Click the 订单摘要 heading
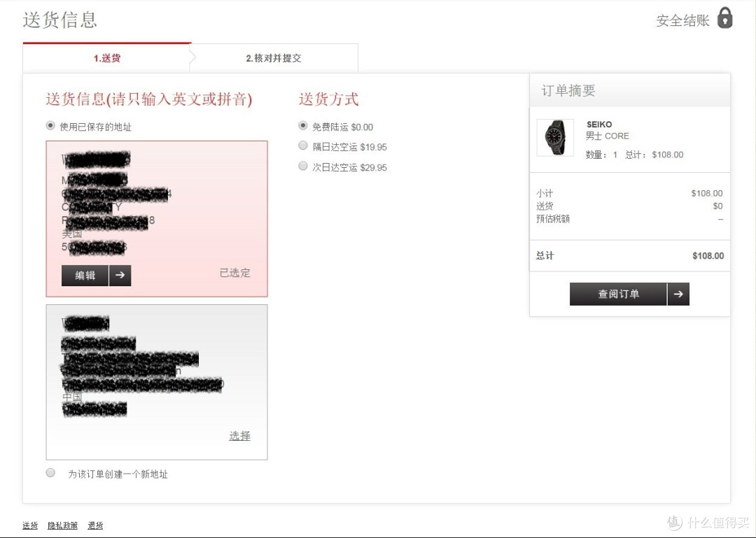Screen dimensions: 756x538 568,91
